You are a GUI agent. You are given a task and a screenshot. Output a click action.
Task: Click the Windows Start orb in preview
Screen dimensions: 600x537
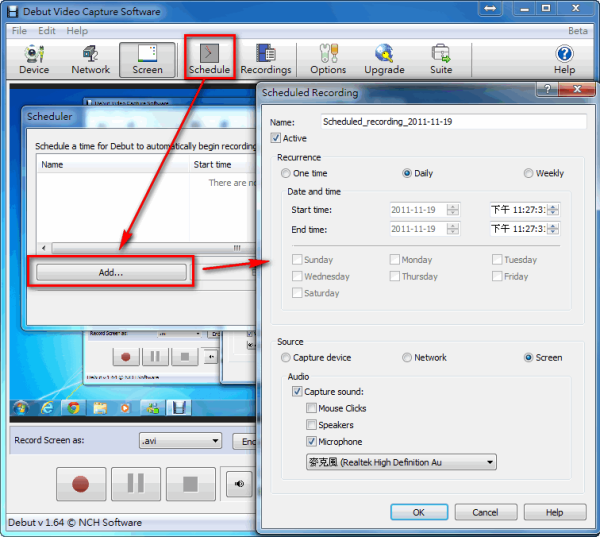(x=21, y=408)
